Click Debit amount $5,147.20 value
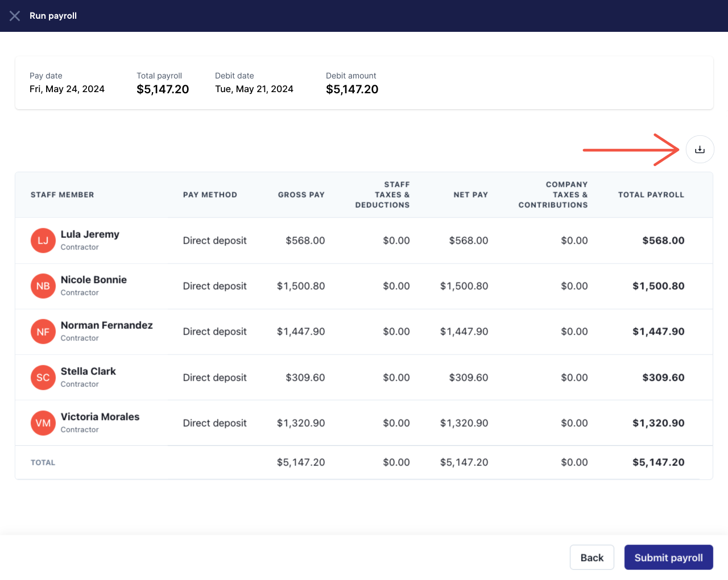 pos(352,89)
